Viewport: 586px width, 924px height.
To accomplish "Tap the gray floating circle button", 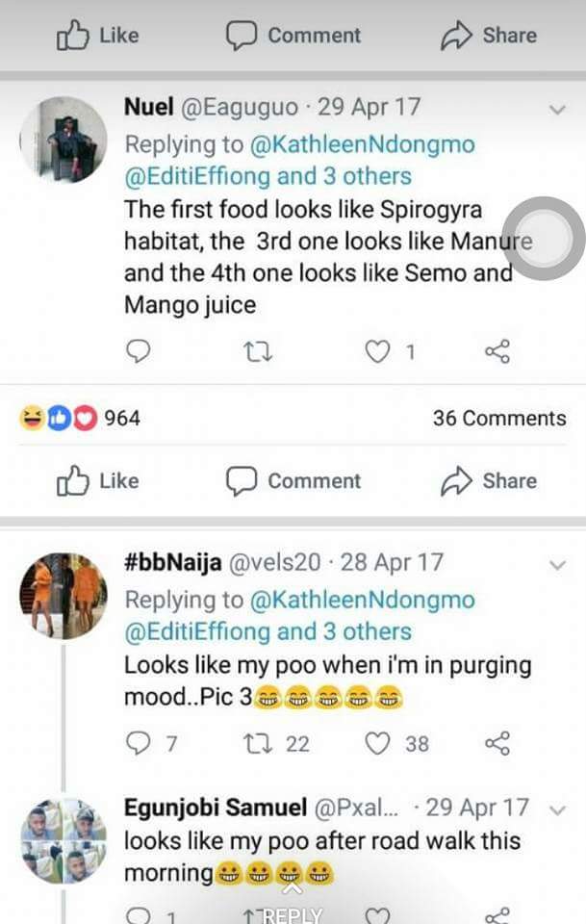I will [x=544, y=239].
